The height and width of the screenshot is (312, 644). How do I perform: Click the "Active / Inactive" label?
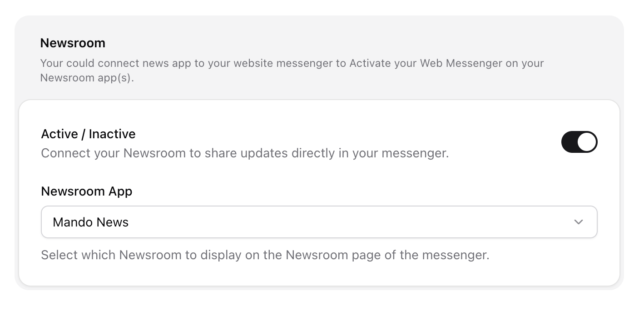pyautogui.click(x=88, y=134)
